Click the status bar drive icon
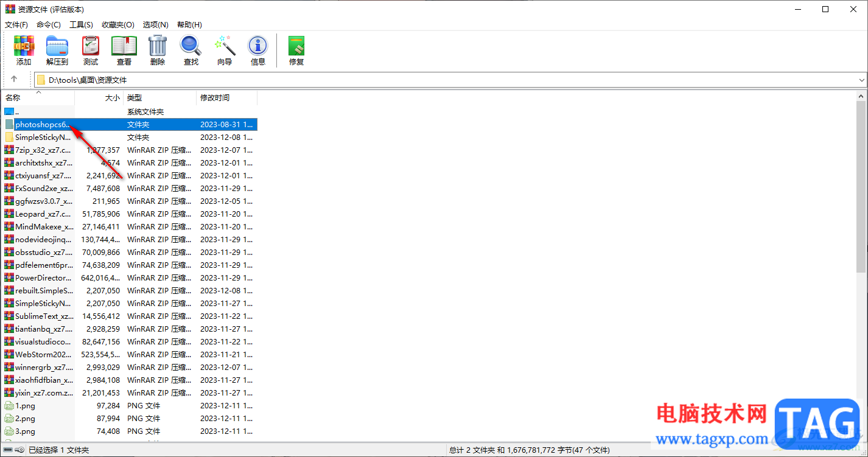868x457 pixels. click(x=7, y=450)
